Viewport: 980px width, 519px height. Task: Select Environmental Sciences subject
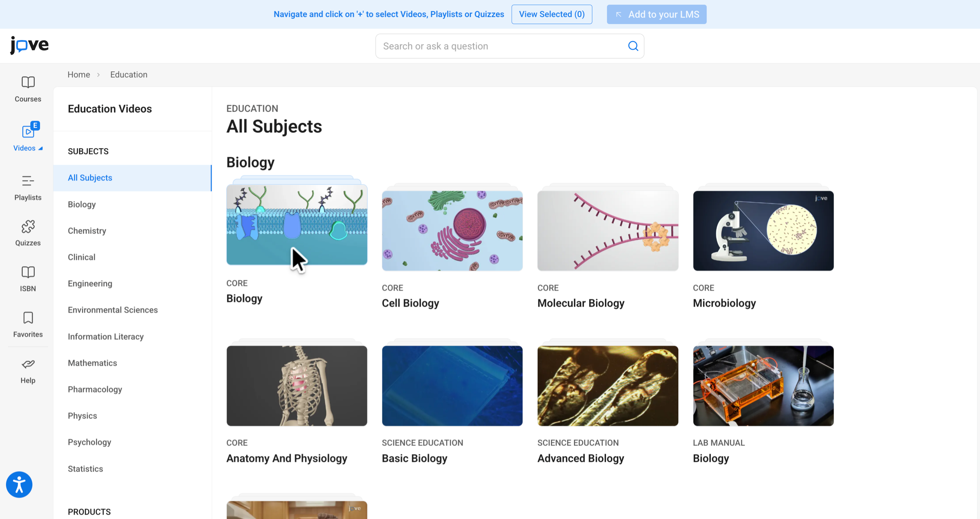(x=113, y=310)
